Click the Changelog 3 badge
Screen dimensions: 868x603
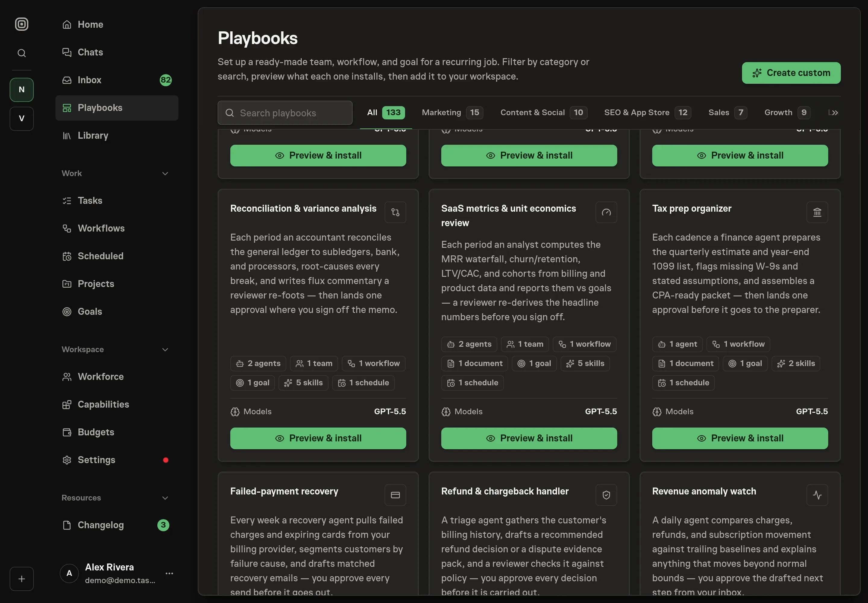pos(163,525)
